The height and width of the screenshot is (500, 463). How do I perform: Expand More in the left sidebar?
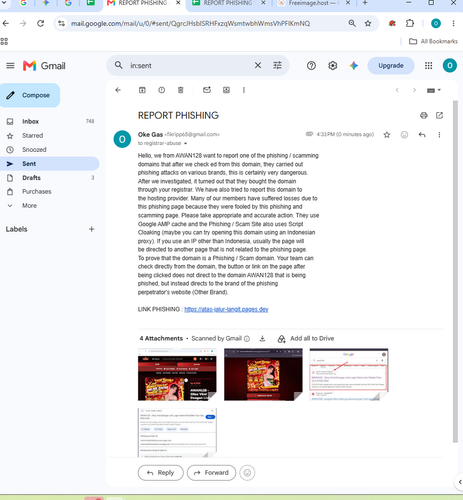(29, 206)
